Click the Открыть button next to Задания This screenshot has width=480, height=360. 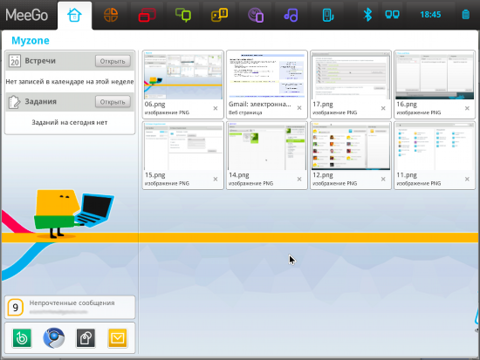click(x=113, y=102)
